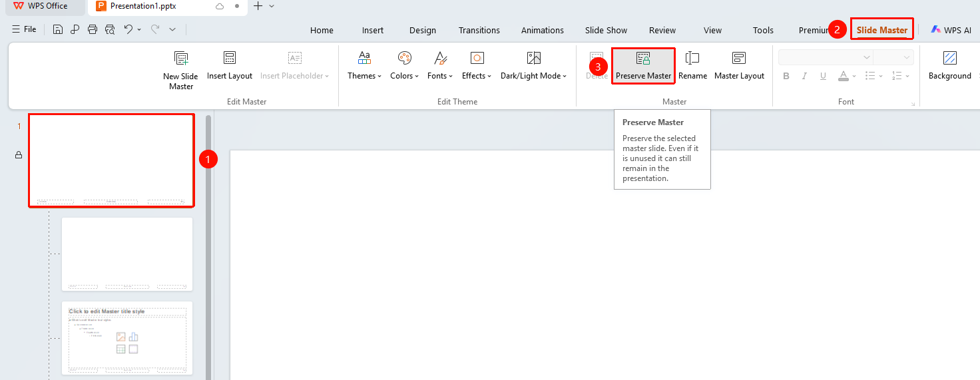Image resolution: width=980 pixels, height=380 pixels.
Task: Click the cloud sync icon on document tab
Action: click(x=220, y=6)
